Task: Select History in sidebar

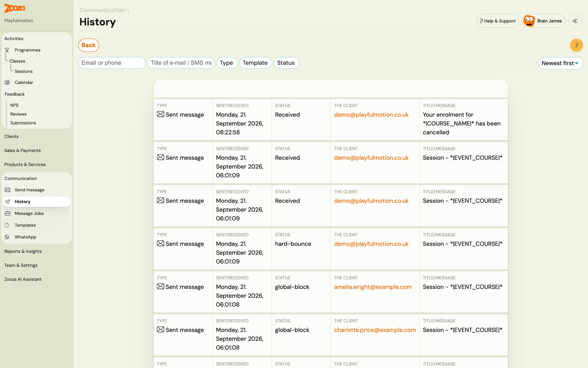Action: point(36,201)
